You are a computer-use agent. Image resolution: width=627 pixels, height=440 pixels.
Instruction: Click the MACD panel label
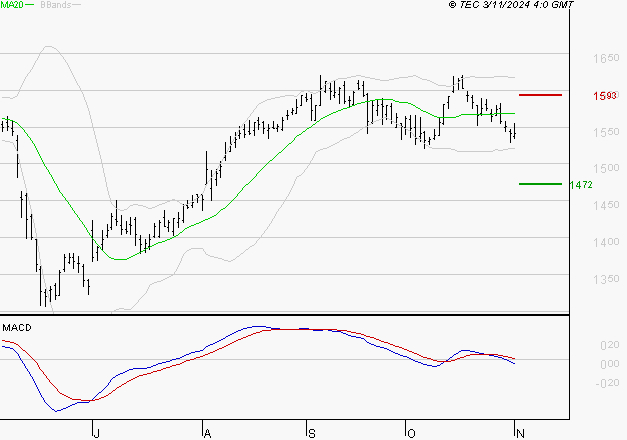click(17, 328)
